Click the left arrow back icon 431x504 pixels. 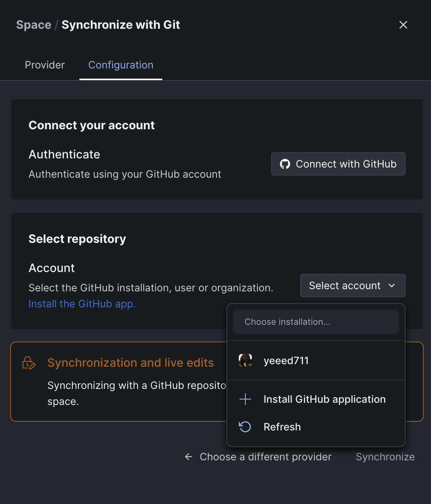(x=189, y=457)
